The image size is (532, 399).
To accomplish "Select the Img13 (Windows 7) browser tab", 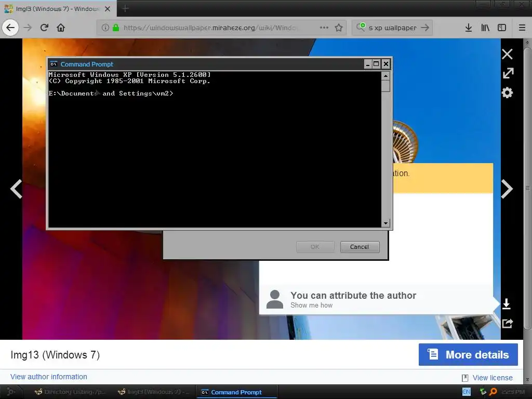I will point(58,9).
